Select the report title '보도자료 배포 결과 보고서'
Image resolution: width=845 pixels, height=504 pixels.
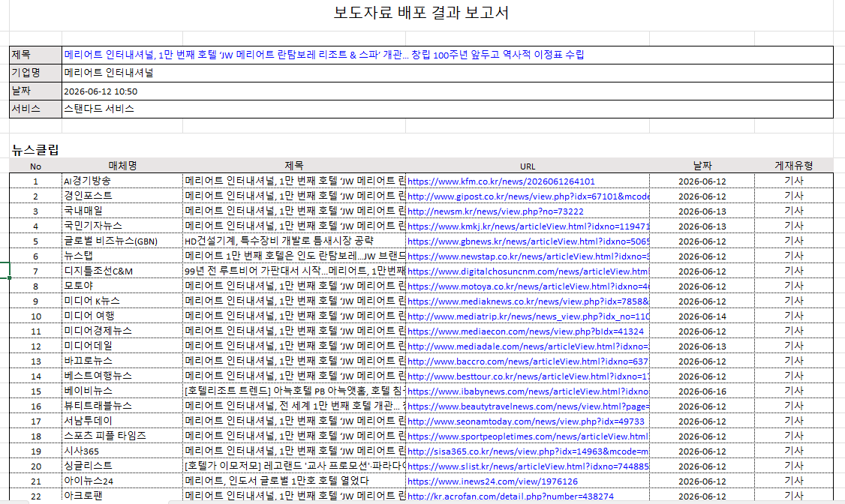pos(422,13)
